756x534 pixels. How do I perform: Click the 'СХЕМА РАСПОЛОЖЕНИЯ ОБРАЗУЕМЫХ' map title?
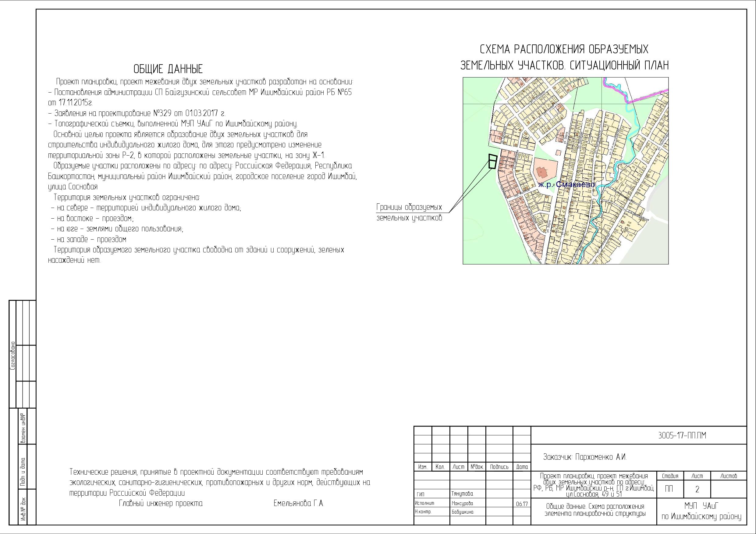[x=564, y=49]
